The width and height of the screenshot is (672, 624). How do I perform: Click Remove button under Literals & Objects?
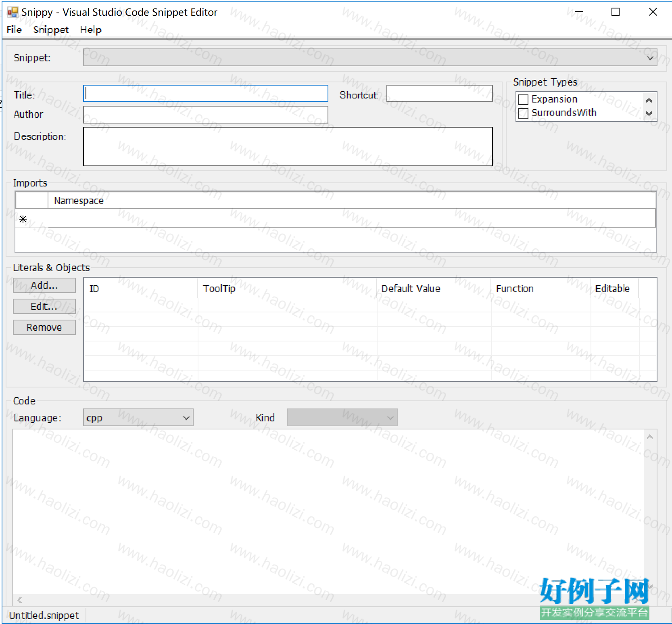44,327
